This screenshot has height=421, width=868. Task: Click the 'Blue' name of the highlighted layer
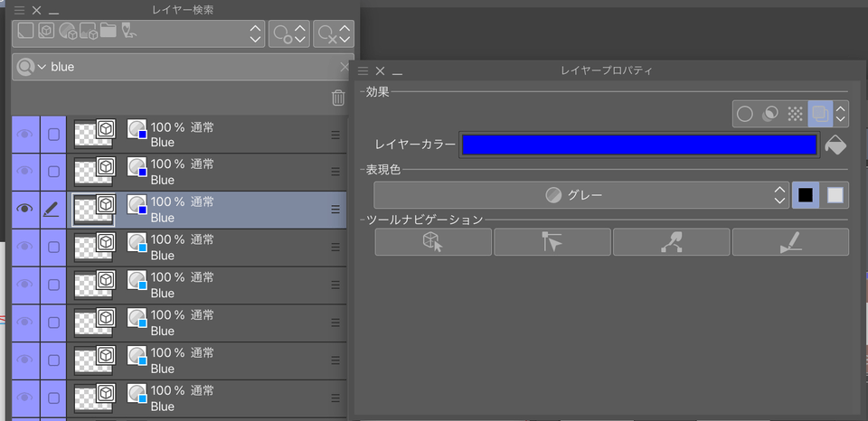(x=163, y=218)
